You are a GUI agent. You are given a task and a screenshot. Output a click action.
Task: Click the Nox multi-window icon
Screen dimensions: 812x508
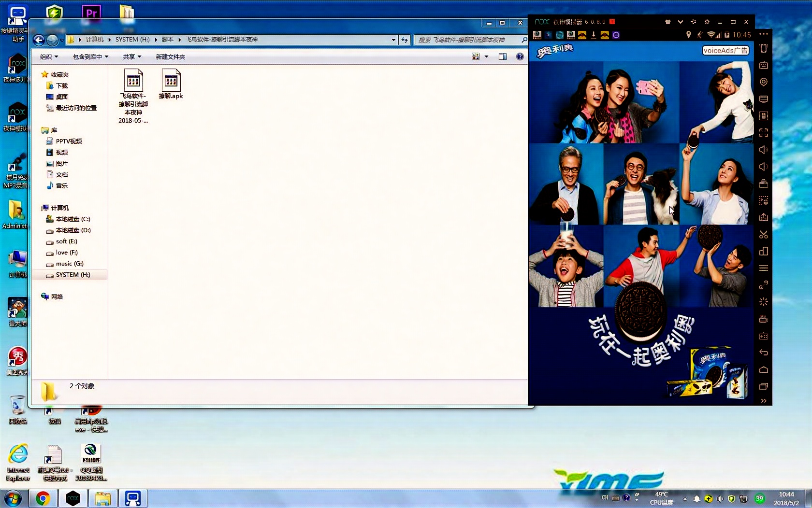[764, 251]
